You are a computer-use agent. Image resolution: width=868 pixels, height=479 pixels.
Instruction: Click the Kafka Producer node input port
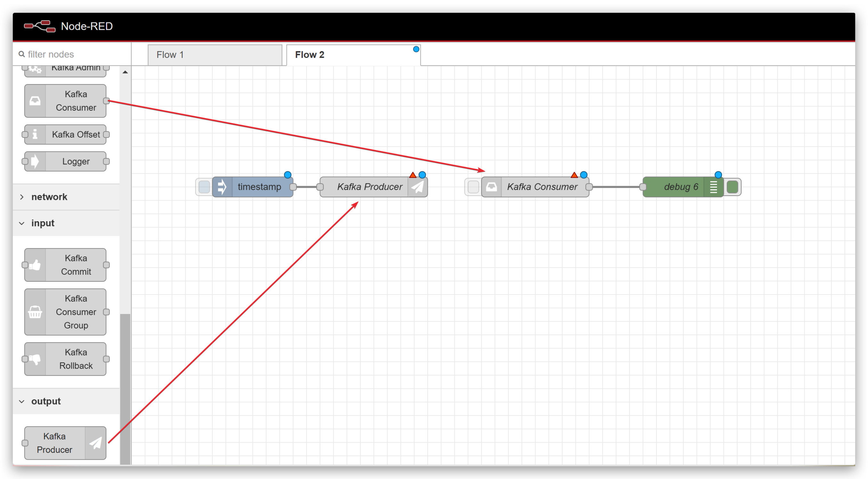point(320,187)
